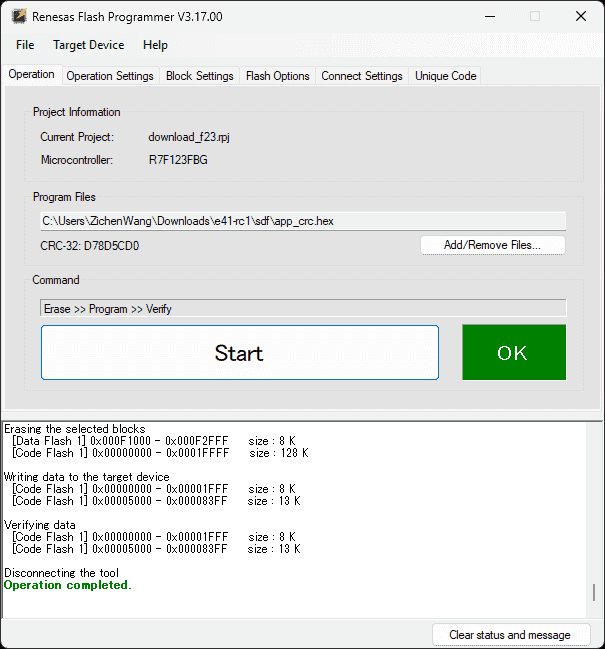The width and height of the screenshot is (605, 649).
Task: Show the Flash Options tab
Action: [277, 76]
